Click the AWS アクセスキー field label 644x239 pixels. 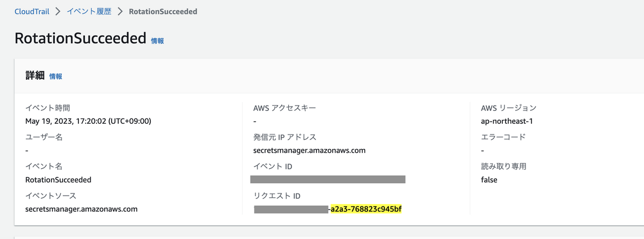[284, 108]
